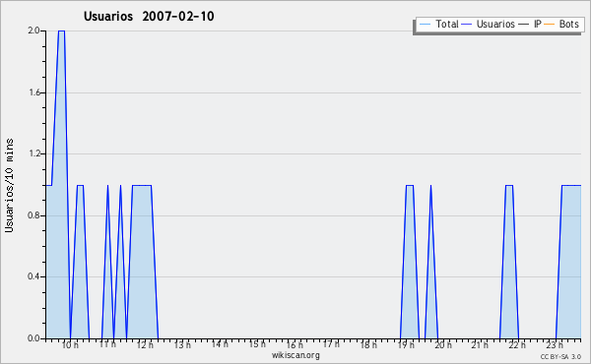Click the final plateau after 23 h
Viewport: 591px width, 364px height.
click(x=571, y=185)
